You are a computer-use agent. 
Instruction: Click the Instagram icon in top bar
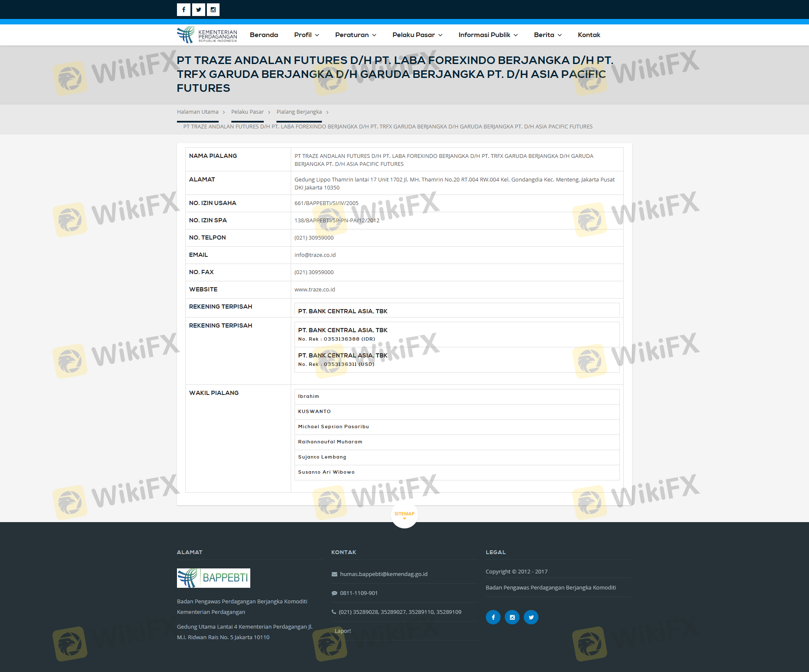pos(213,10)
